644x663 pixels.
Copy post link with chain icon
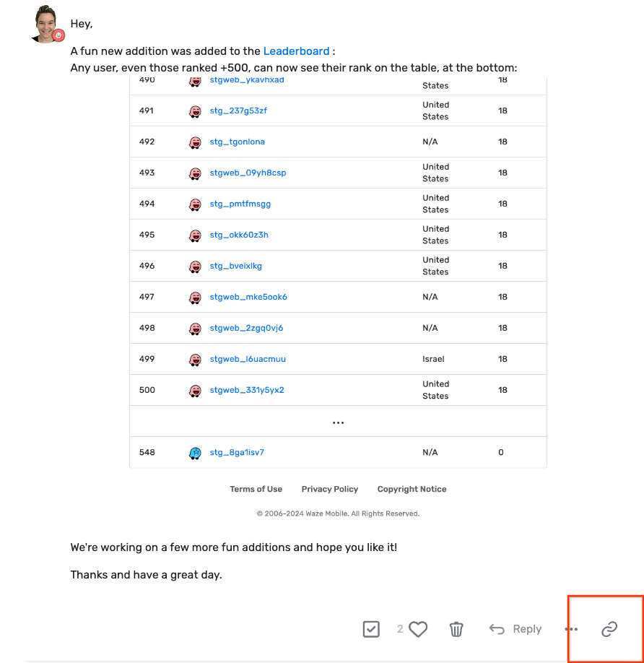(x=609, y=629)
